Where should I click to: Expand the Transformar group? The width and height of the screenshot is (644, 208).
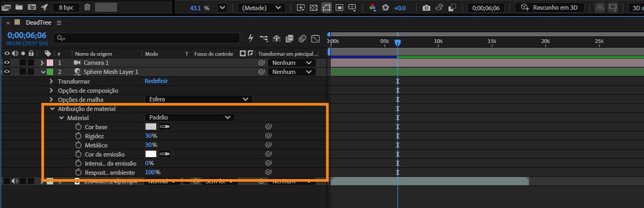click(52, 81)
